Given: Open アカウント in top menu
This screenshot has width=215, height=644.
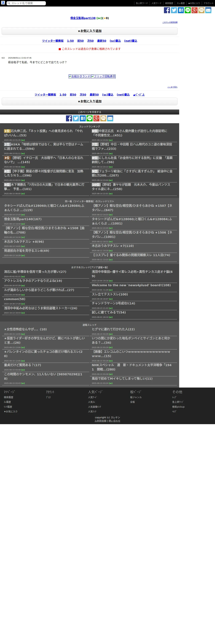Looking at the screenshot, I should pyautogui.click(x=208, y=3).
